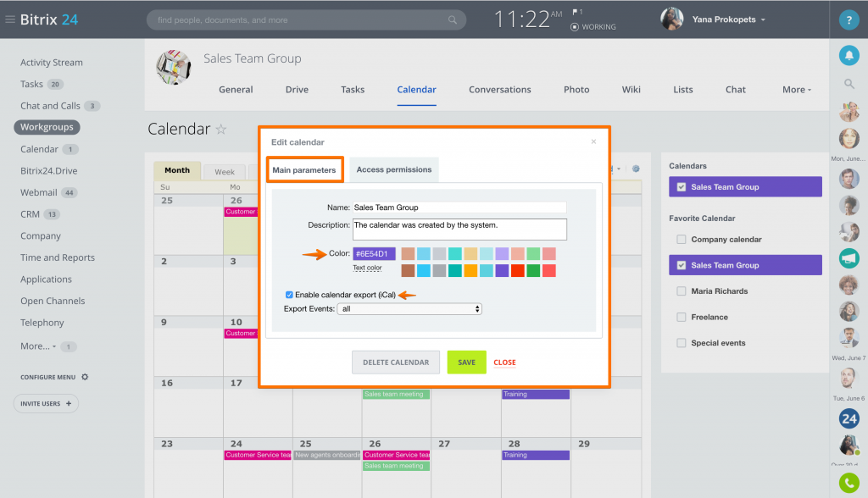The image size is (868, 498).
Task: Click the Invite Users button
Action: (46, 403)
